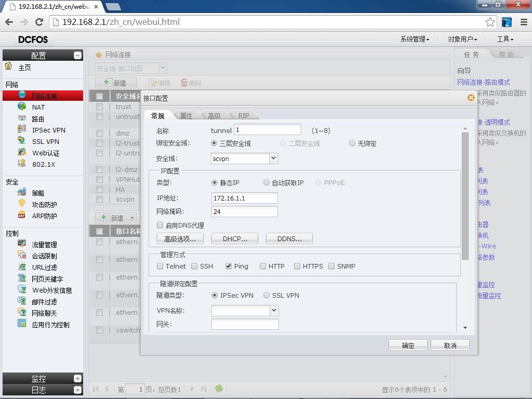Expand the 日志 panel
The width and height of the screenshot is (532, 399).
[x=78, y=390]
